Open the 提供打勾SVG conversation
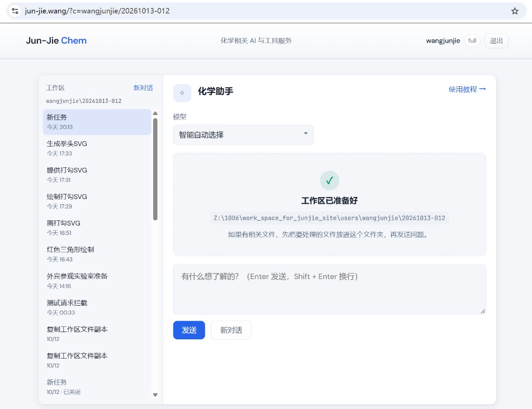Viewport: 532px width, 409px height. [97, 175]
